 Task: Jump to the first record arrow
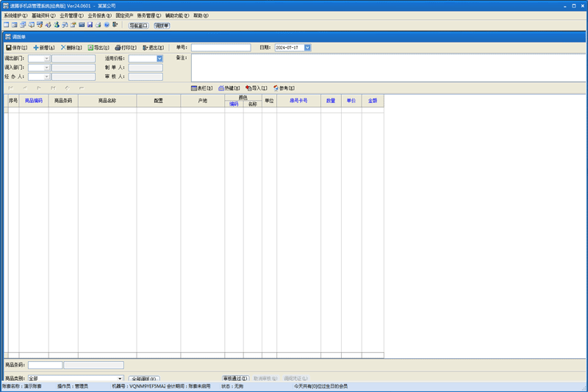point(10,88)
